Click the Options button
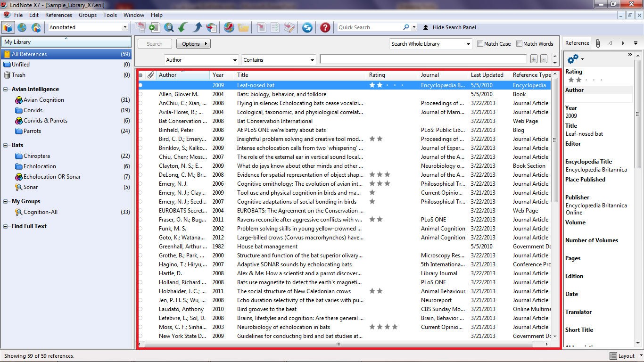Image resolution: width=644 pixels, height=362 pixels. [193, 44]
